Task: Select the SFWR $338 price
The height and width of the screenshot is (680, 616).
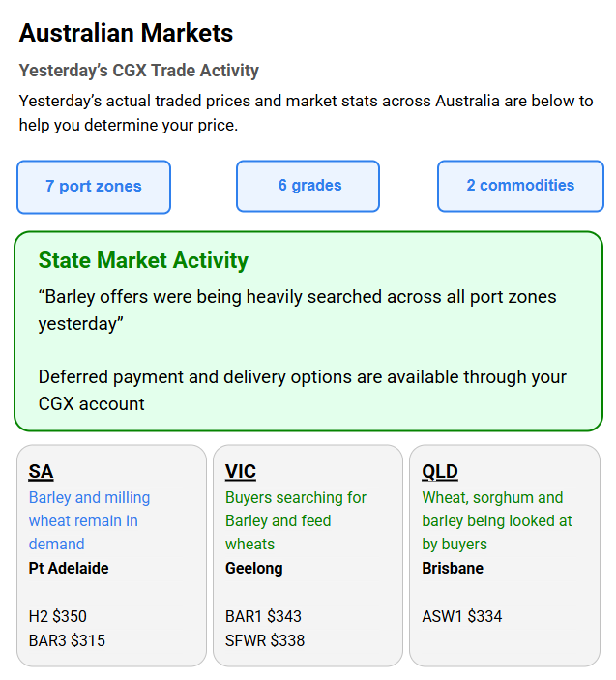Action: coord(265,640)
